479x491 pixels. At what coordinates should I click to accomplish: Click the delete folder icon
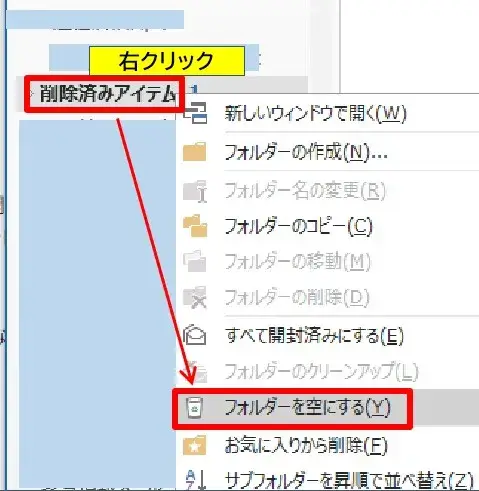pyautogui.click(x=195, y=297)
